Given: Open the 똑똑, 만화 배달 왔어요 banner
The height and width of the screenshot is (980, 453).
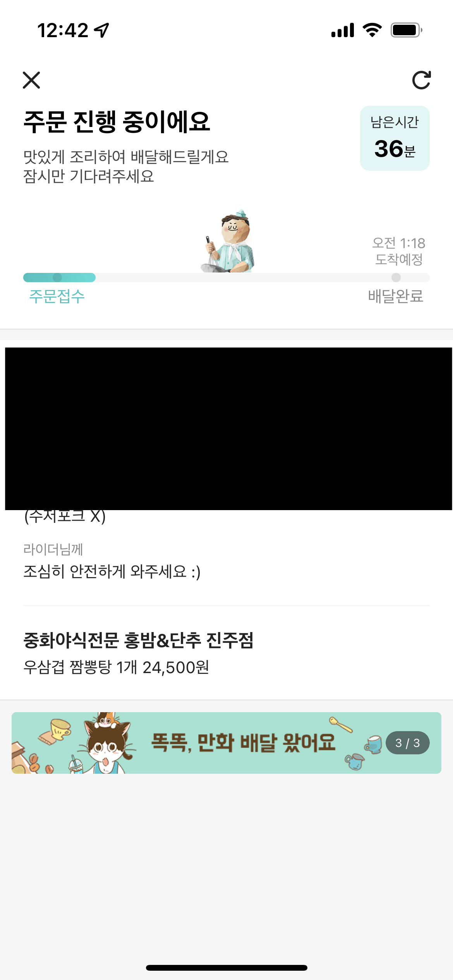Looking at the screenshot, I should pos(243,743).
